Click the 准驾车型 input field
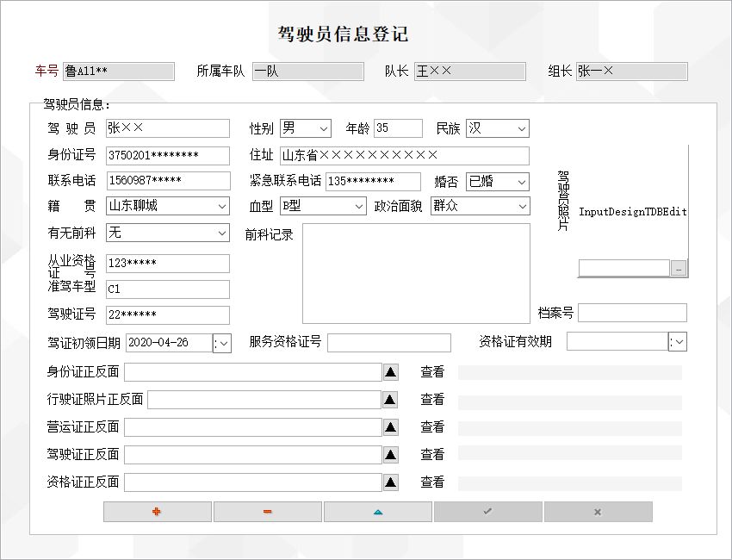 pos(168,289)
